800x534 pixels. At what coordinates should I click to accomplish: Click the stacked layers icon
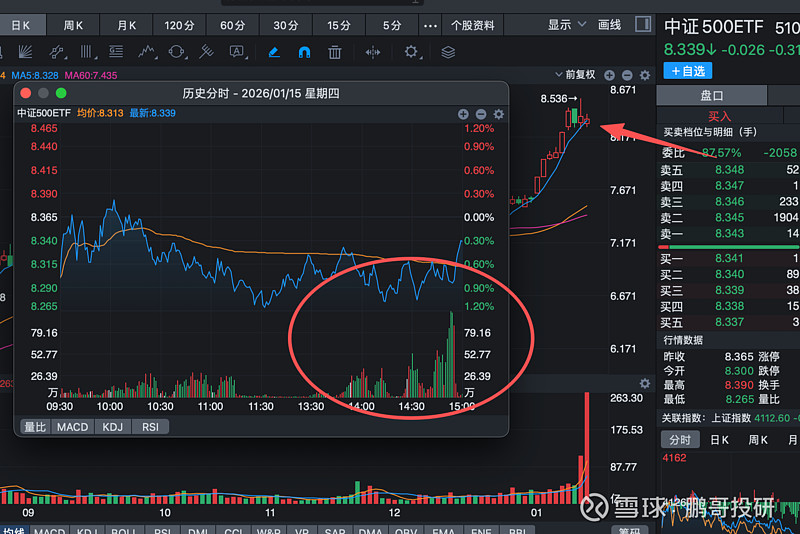(448, 52)
